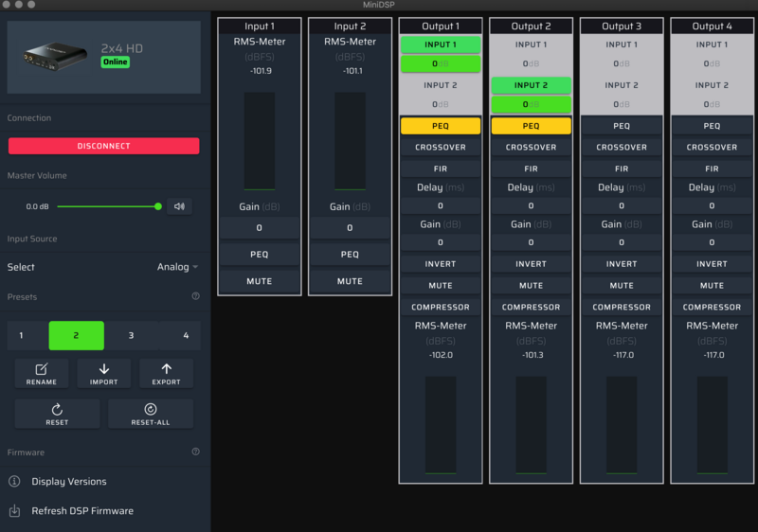Select preset 1
Viewport: 758px width, 532px height.
pos(22,336)
